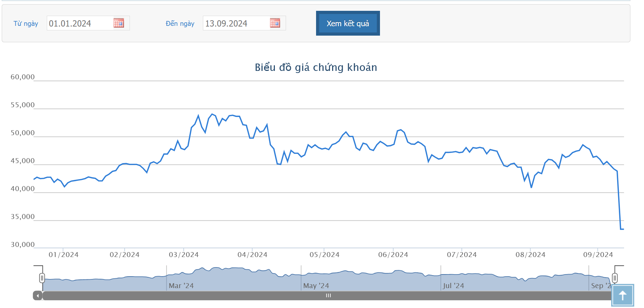Click the 'Từ ngày' label
This screenshot has height=308, width=644.
tap(26, 23)
